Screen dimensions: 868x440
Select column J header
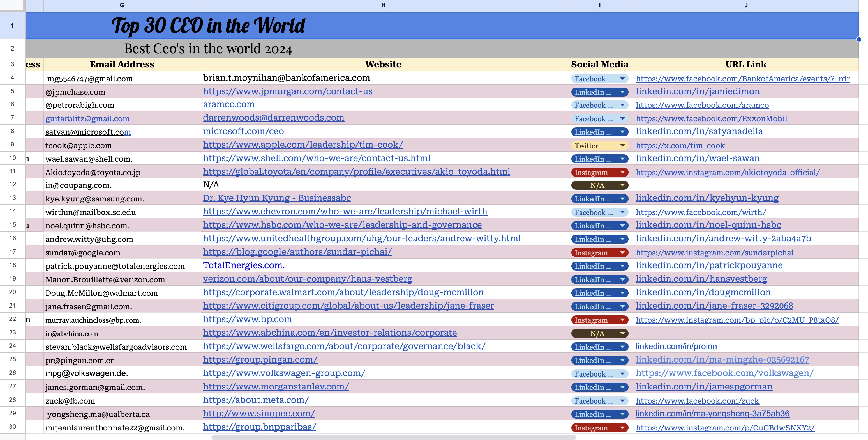point(746,5)
